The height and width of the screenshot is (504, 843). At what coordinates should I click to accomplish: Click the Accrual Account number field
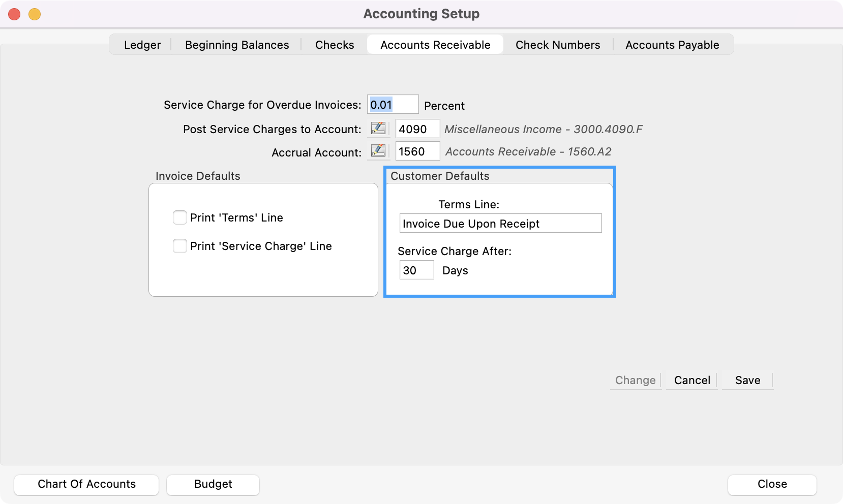click(x=417, y=151)
